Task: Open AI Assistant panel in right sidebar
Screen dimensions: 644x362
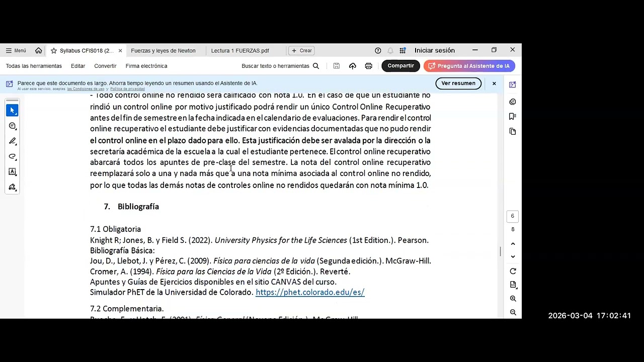Action: [513, 85]
